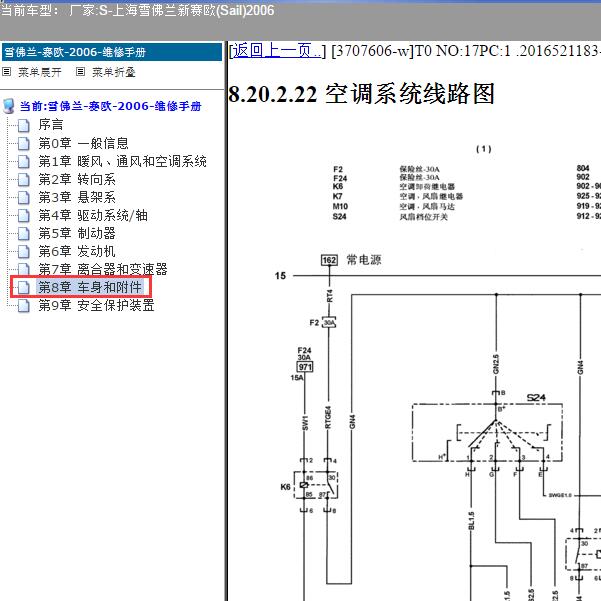Open 第6章 发动机
Viewport: 601px width, 601px height.
(77, 251)
